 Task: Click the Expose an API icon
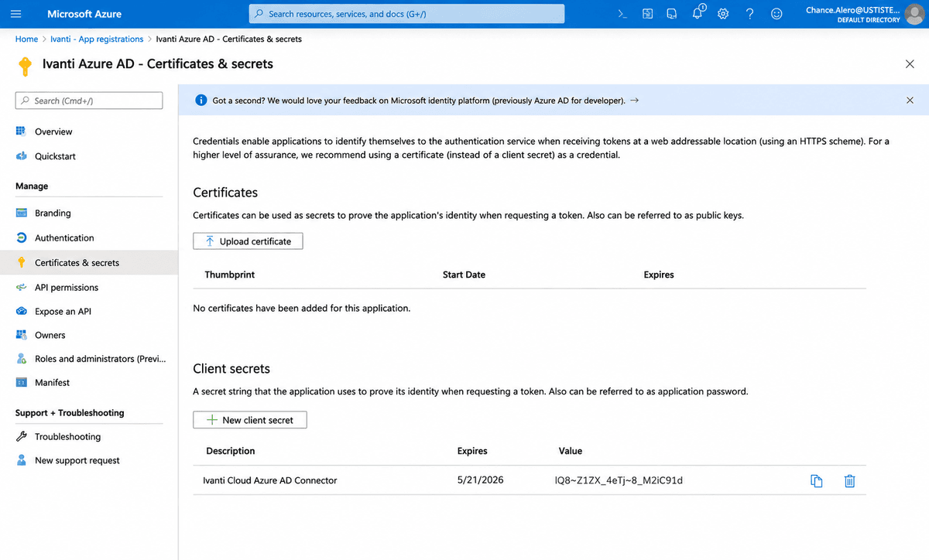click(22, 311)
